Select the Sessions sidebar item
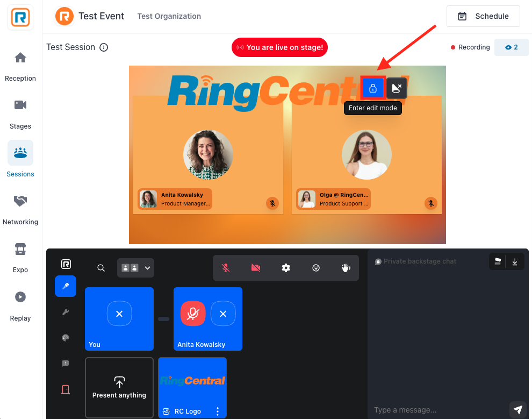The width and height of the screenshot is (532, 419). (x=20, y=159)
